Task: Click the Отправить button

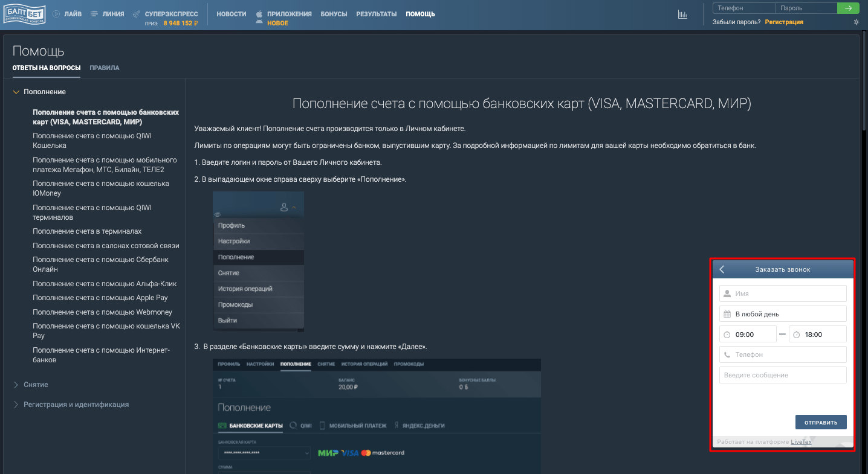Action: 821,422
